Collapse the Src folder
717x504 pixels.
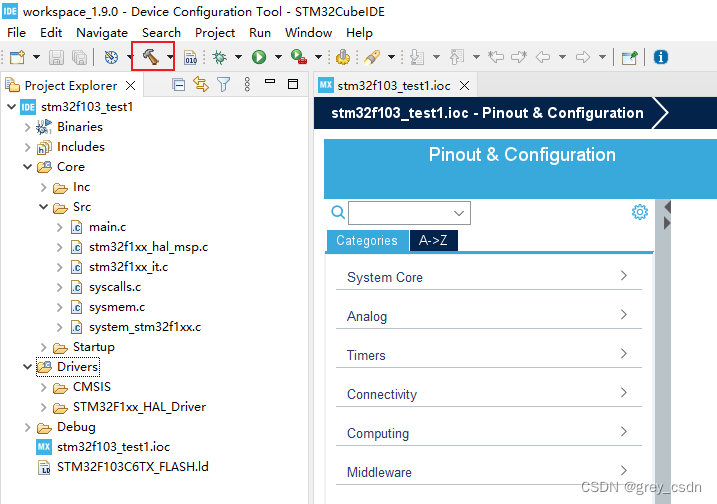(43, 207)
